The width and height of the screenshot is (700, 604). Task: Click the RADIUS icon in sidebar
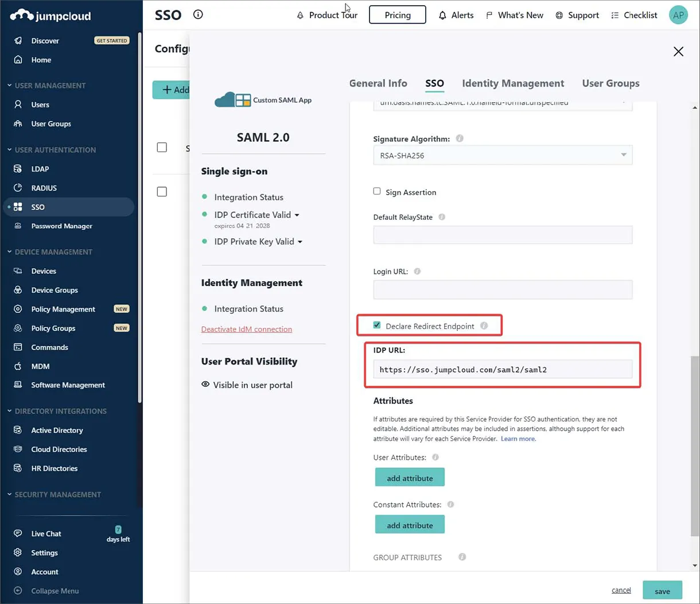point(18,188)
